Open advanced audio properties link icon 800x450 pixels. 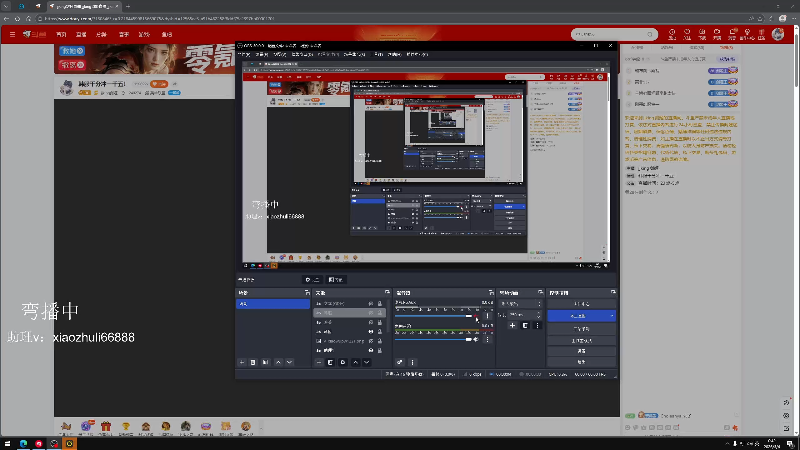pyautogui.click(x=399, y=362)
